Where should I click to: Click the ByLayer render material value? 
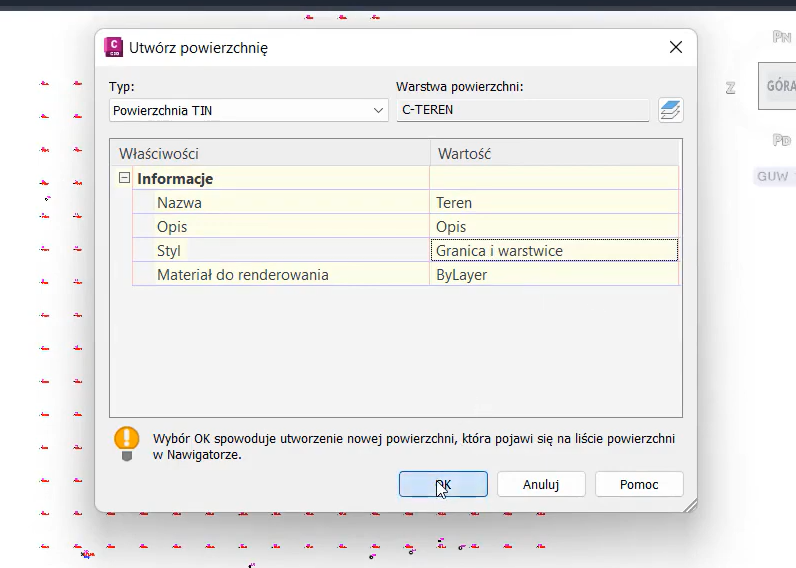pyautogui.click(x=554, y=275)
